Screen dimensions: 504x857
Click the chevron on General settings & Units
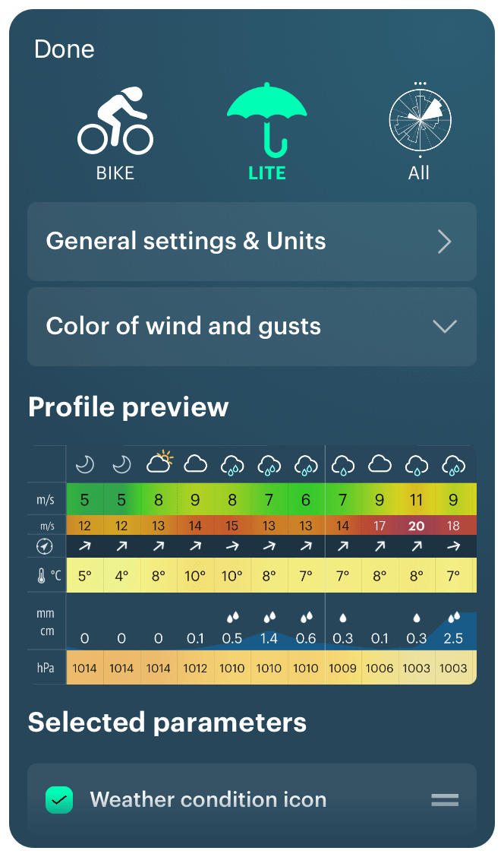point(445,241)
